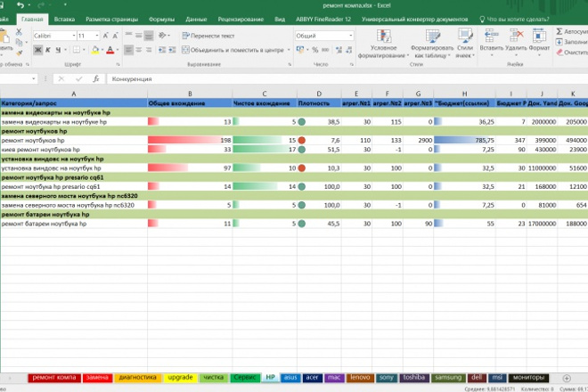Screen dimensions: 588x392
Task: Click Форматировать как таблицу icon
Action: (x=432, y=37)
